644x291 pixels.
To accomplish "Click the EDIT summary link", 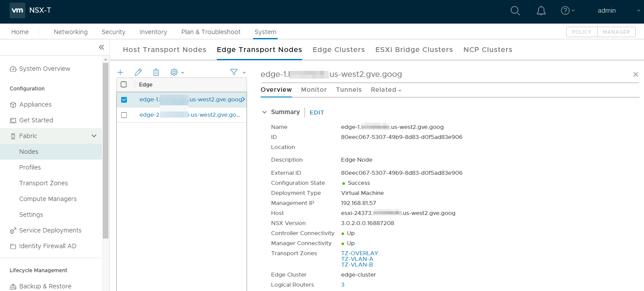I will point(317,112).
